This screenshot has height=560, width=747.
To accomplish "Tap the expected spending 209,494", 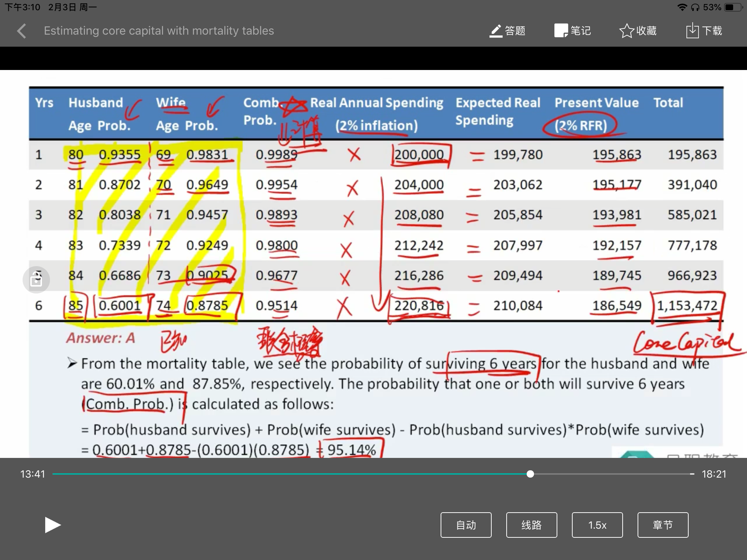I will tap(518, 276).
